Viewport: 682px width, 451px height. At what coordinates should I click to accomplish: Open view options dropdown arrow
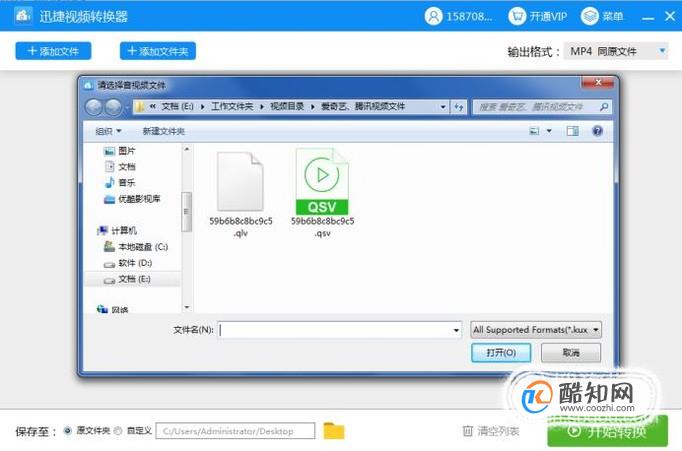549,131
